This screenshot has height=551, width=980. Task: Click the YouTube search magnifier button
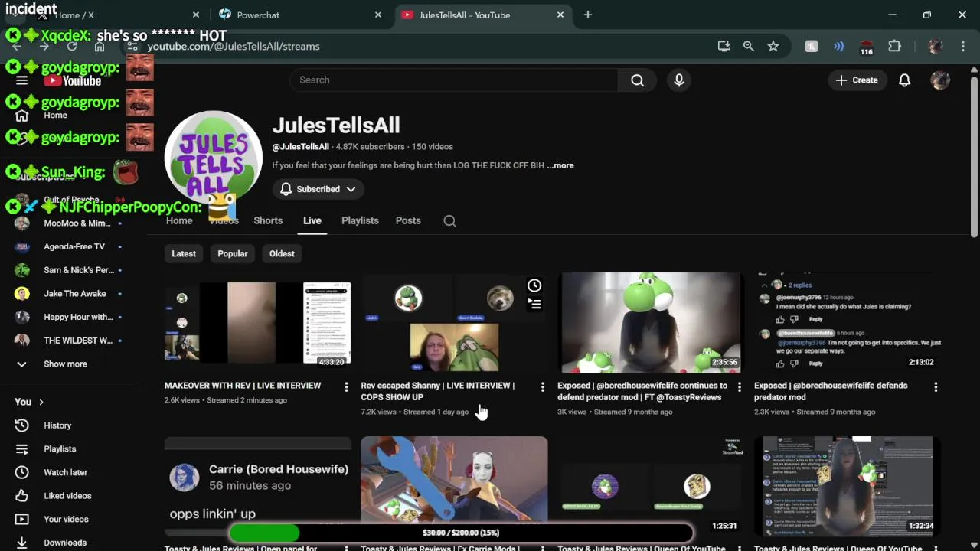coord(637,80)
